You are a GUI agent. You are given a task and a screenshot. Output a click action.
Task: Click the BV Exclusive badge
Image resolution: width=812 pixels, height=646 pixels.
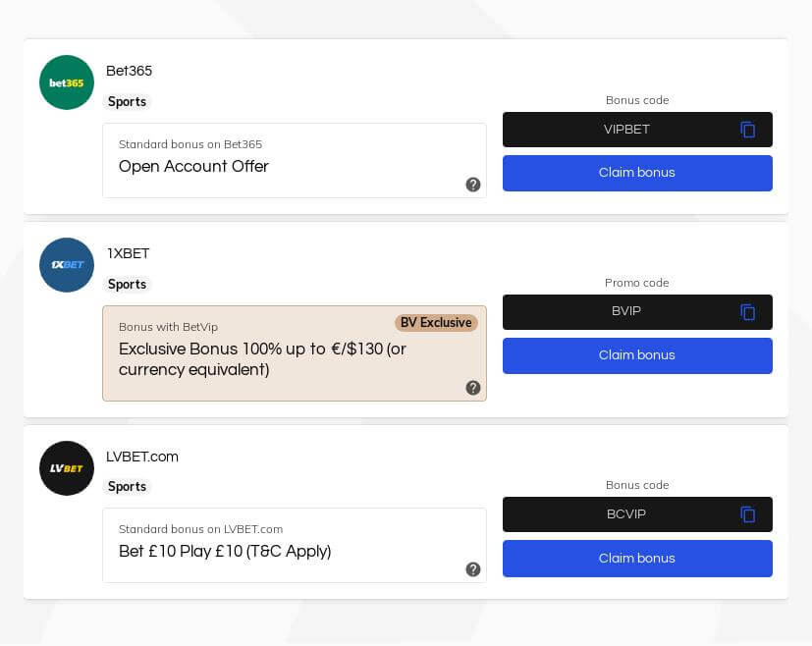coord(436,322)
